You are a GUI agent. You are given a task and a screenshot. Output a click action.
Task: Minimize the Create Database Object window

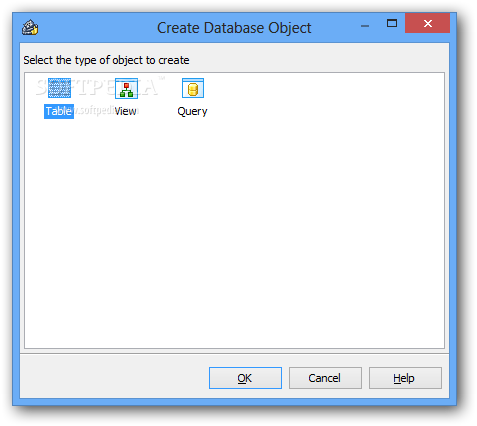[365, 26]
